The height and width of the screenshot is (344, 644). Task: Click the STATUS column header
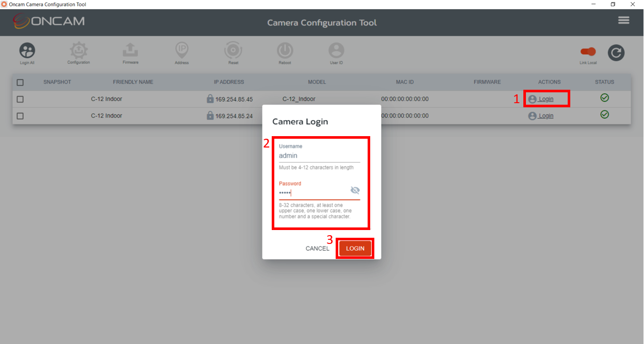[x=604, y=82]
